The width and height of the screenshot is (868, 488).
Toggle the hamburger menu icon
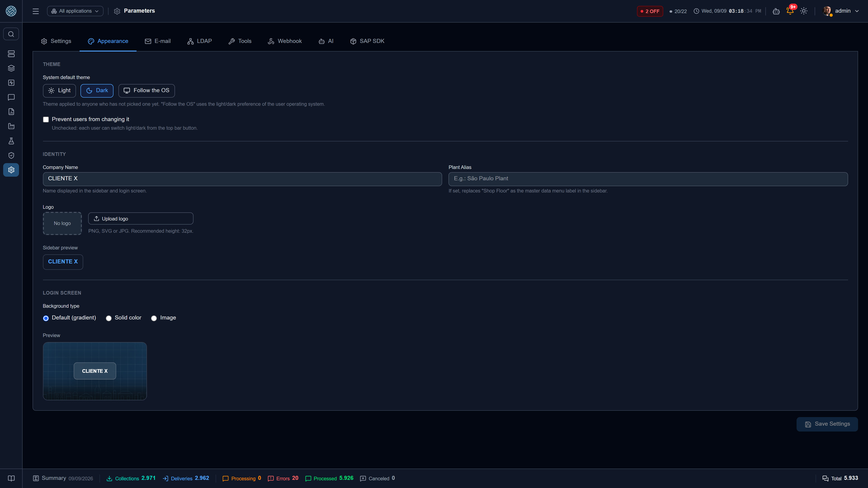(36, 11)
